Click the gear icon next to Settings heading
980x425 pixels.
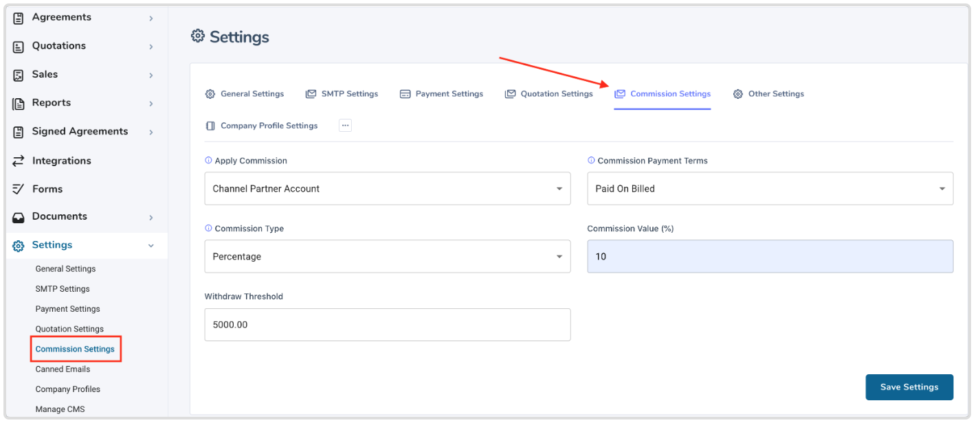coord(198,36)
